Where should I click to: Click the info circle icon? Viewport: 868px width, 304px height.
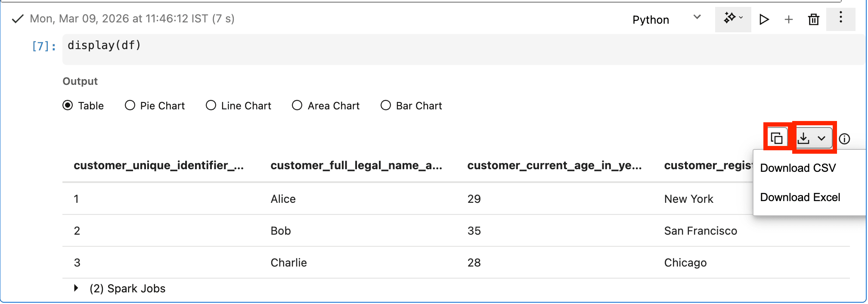pyautogui.click(x=845, y=139)
